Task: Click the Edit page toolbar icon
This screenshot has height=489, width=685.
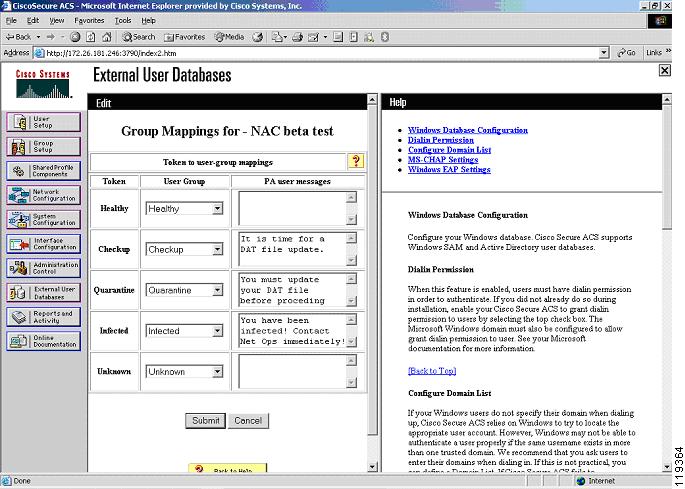Action: [x=313, y=37]
